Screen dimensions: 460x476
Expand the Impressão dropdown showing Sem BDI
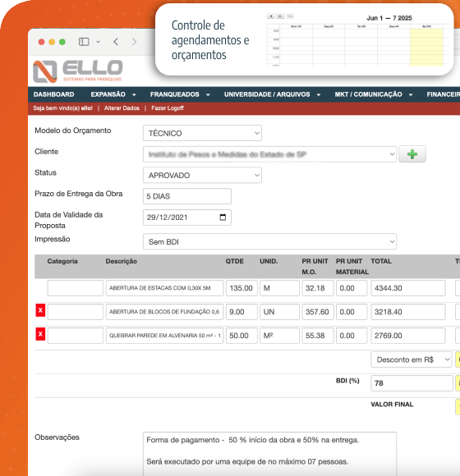point(269,241)
